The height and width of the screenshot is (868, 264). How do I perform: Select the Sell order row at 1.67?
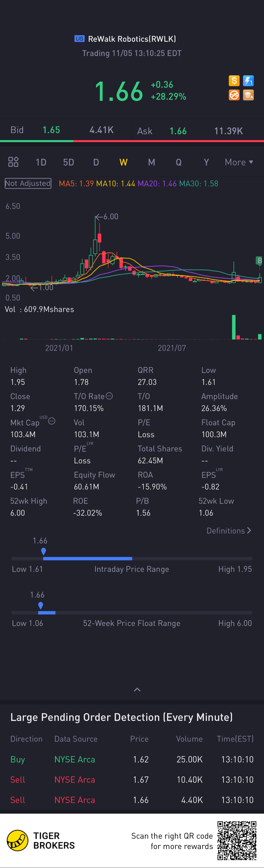132,779
